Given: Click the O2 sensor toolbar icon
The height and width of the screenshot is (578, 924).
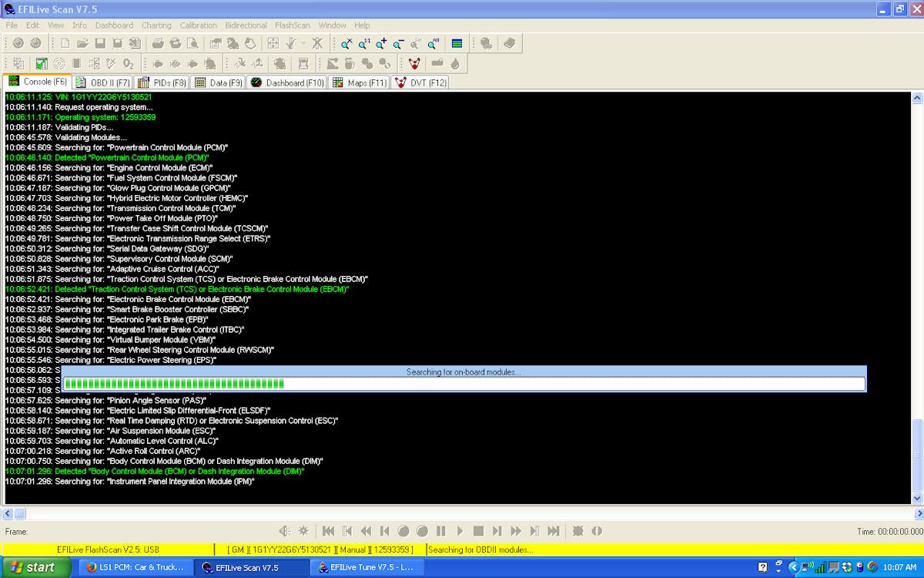Looking at the screenshot, I should click(129, 63).
